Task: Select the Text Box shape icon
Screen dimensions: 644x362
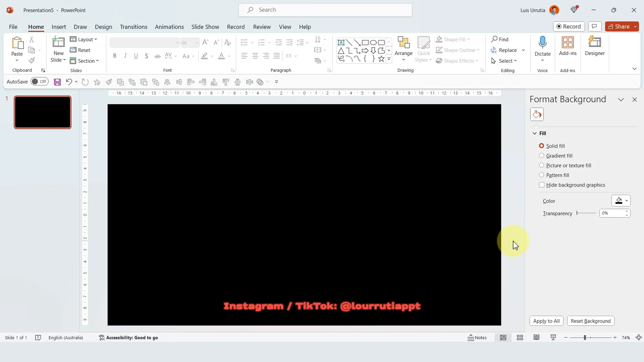Action: point(341,43)
